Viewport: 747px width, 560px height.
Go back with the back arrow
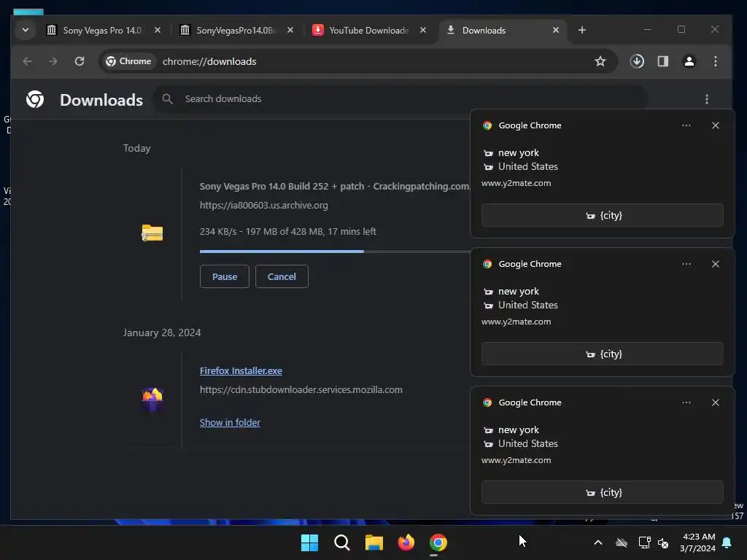(27, 61)
